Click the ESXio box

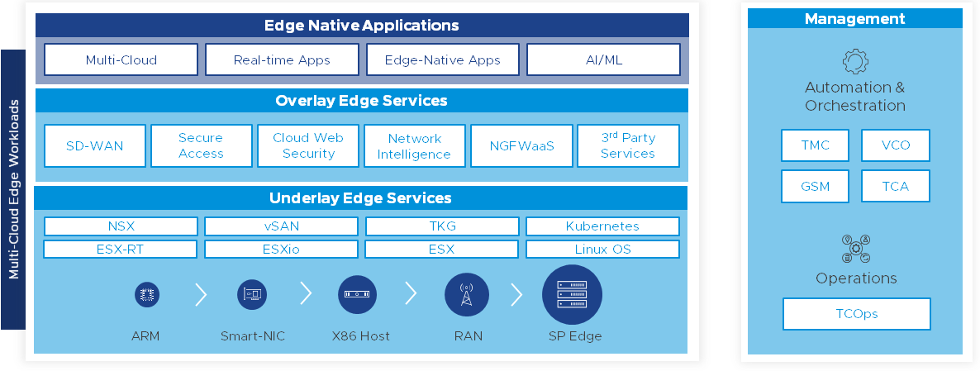[x=281, y=250]
